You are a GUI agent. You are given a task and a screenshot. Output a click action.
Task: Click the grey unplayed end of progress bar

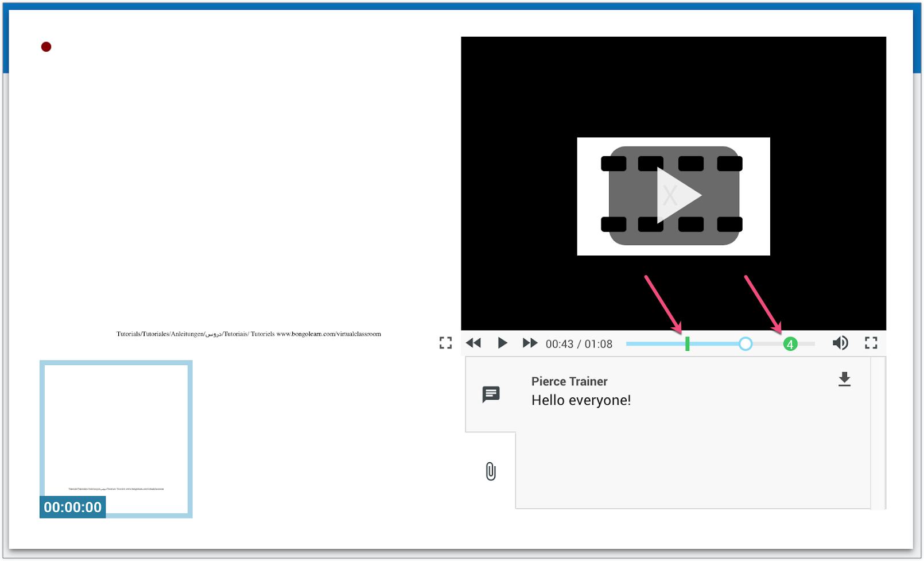[807, 344]
